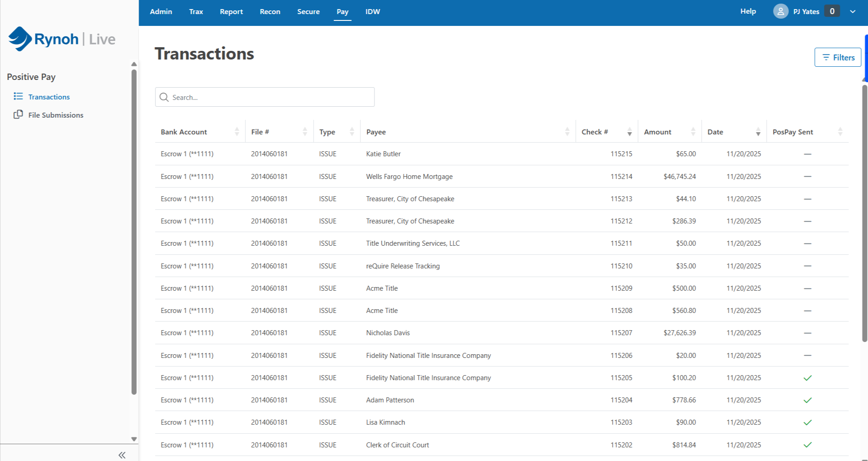The height and width of the screenshot is (461, 868).
Task: Sort by the PosPay Sent column arrows
Action: tap(840, 132)
